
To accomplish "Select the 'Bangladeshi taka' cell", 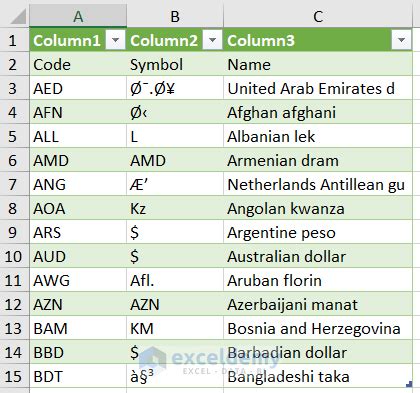I will pos(318,376).
